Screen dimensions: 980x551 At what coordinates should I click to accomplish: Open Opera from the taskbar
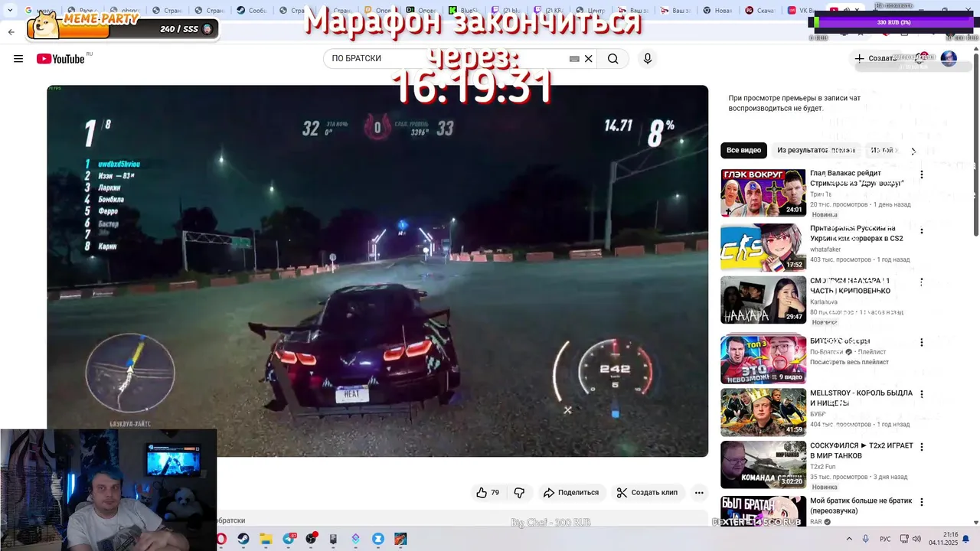tap(221, 539)
